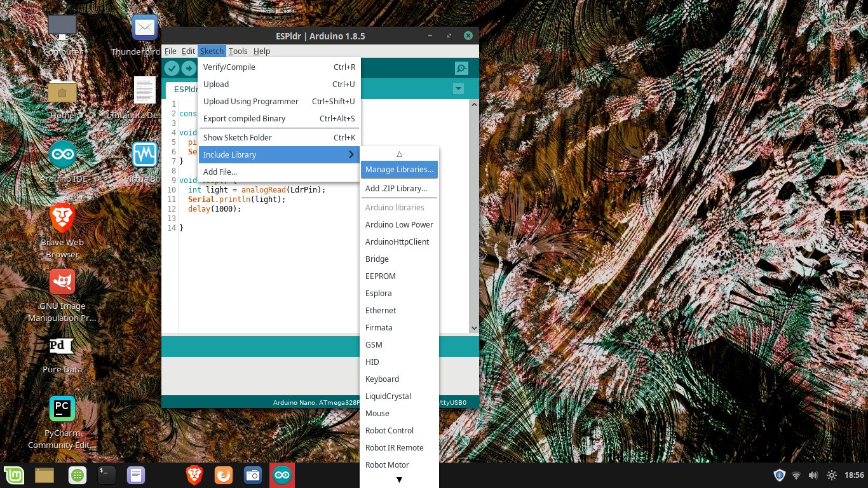Launch Brave Web Browser desktop shortcut

62,218
